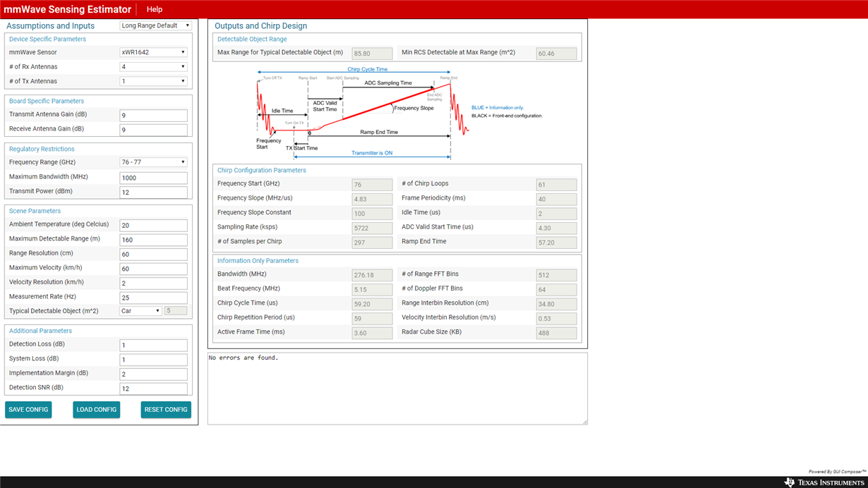This screenshot has height=488, width=868.
Task: Click the SAVE CONFIG button
Action: point(28,410)
